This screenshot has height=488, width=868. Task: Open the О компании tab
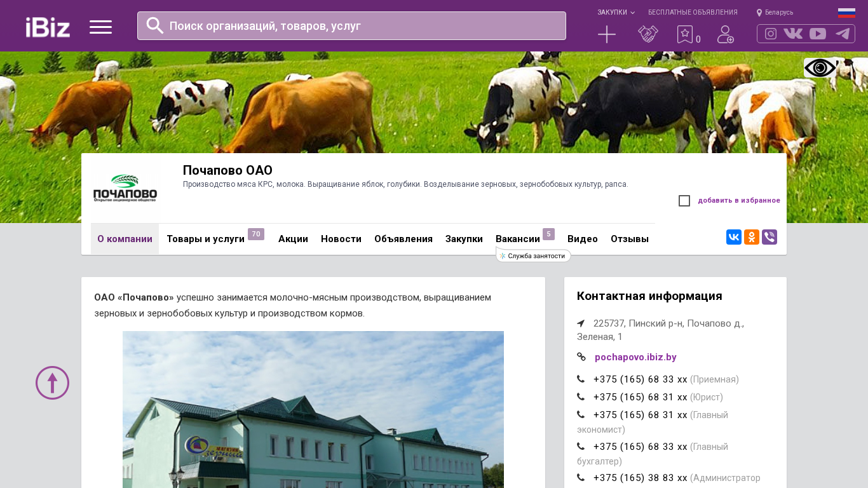point(125,239)
